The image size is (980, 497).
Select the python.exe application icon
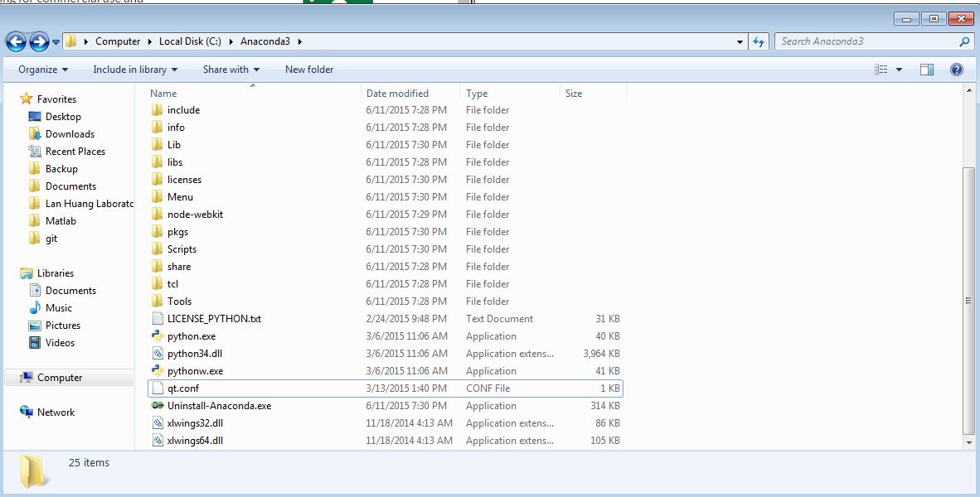click(158, 336)
